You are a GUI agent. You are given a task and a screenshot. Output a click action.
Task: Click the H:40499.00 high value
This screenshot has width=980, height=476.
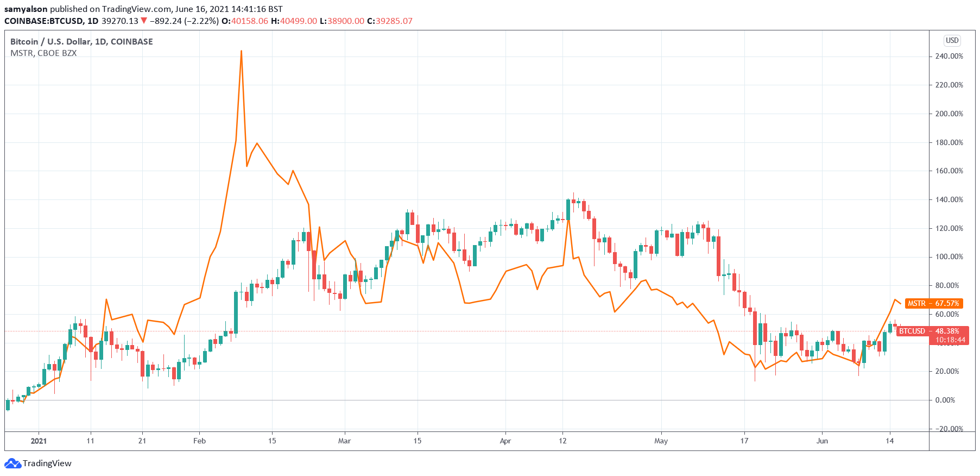(x=294, y=21)
